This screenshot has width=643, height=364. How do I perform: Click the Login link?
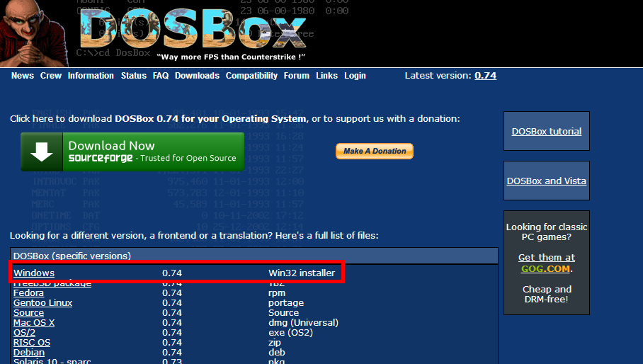tap(355, 76)
